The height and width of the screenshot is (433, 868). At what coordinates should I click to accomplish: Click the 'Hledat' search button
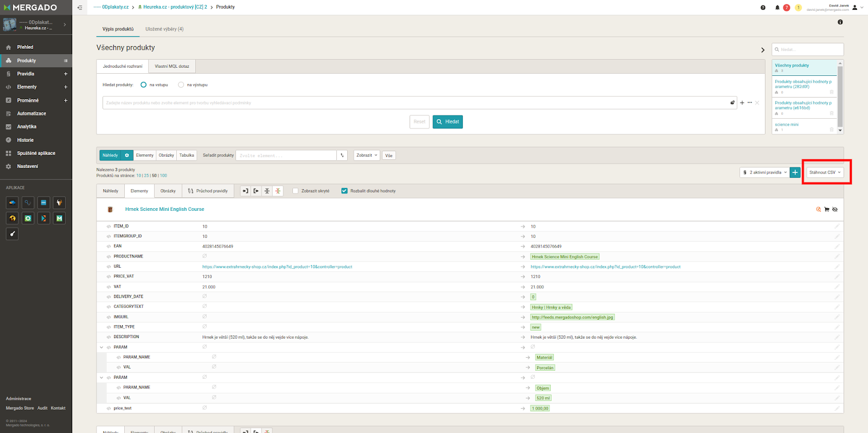(x=448, y=122)
